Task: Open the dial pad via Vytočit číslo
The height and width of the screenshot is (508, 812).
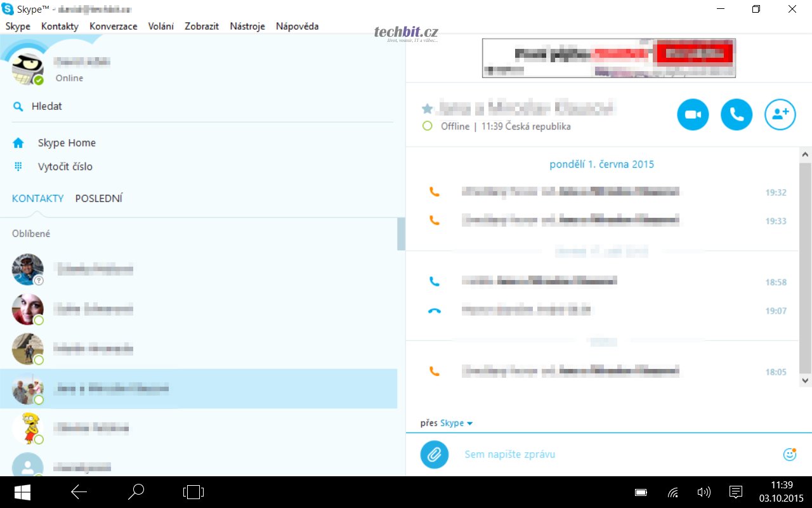Action: 65,167
